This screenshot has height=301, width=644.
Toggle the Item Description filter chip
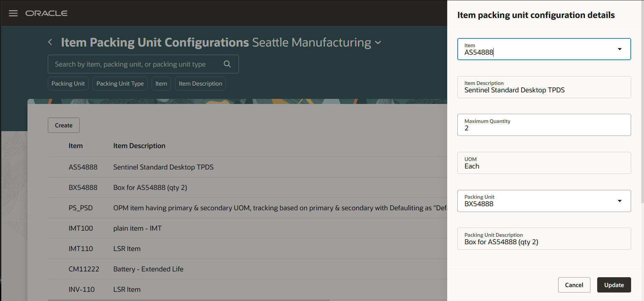(x=200, y=84)
